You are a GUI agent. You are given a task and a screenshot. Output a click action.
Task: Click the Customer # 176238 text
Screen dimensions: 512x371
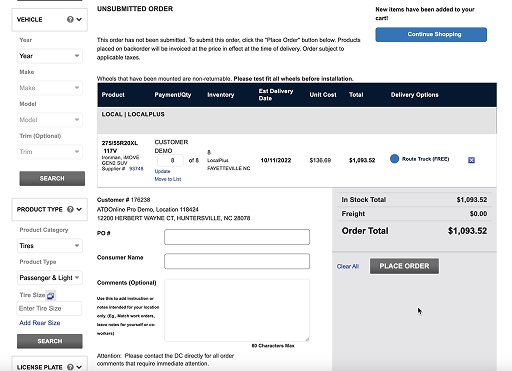tap(123, 200)
